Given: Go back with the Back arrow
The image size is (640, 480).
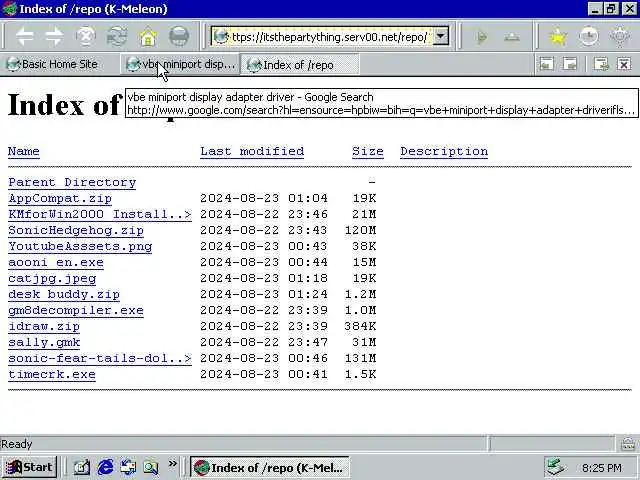Looking at the screenshot, I should coord(25,37).
